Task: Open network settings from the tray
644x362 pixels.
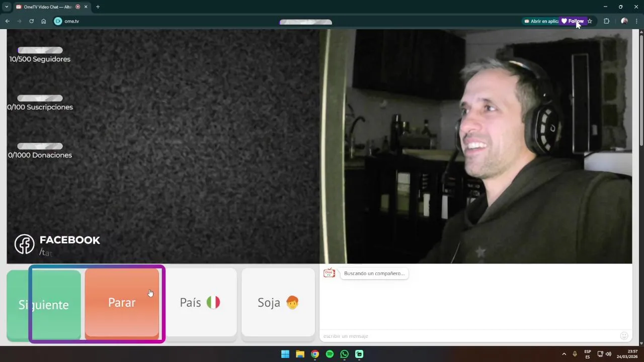Action: click(x=600, y=354)
